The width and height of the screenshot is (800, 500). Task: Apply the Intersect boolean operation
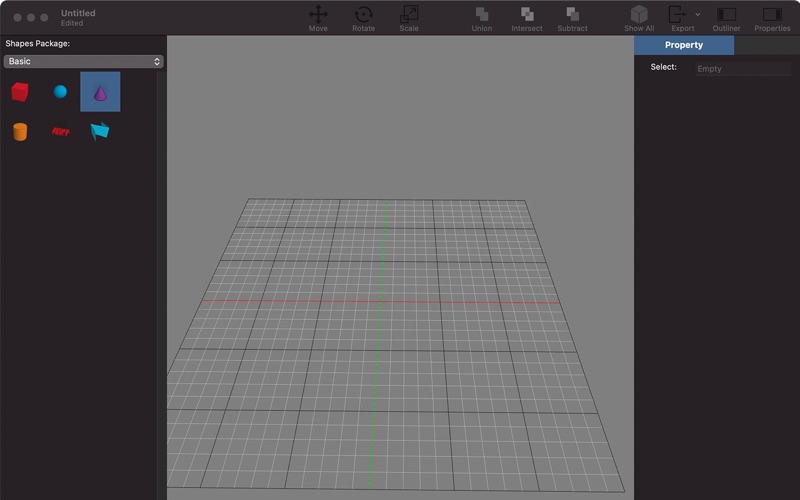tap(527, 18)
